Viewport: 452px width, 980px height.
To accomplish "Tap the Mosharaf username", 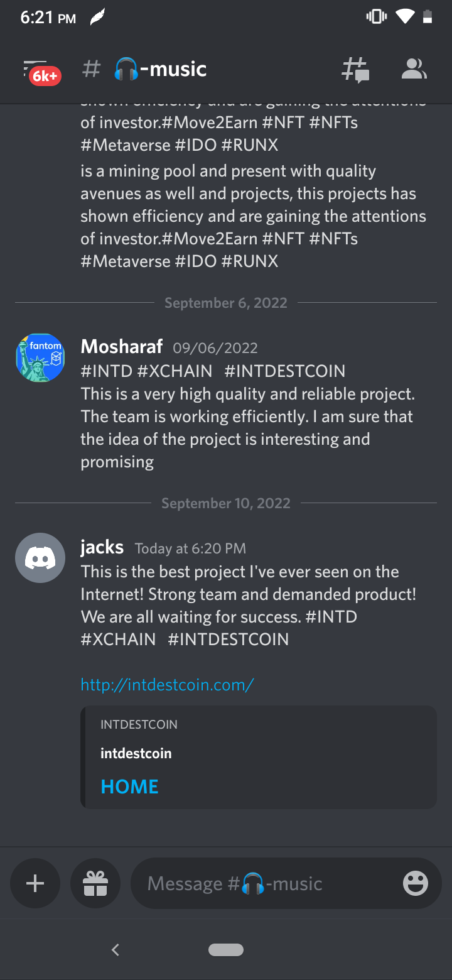I will click(x=122, y=346).
